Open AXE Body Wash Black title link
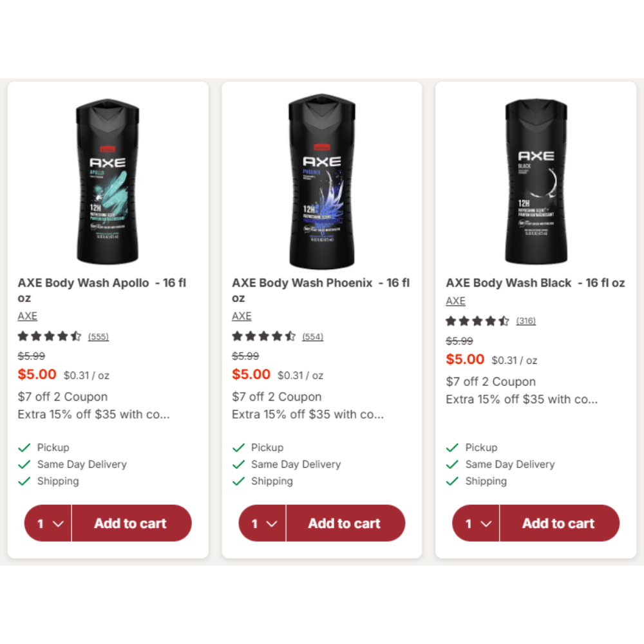The height and width of the screenshot is (644, 644). click(x=535, y=283)
